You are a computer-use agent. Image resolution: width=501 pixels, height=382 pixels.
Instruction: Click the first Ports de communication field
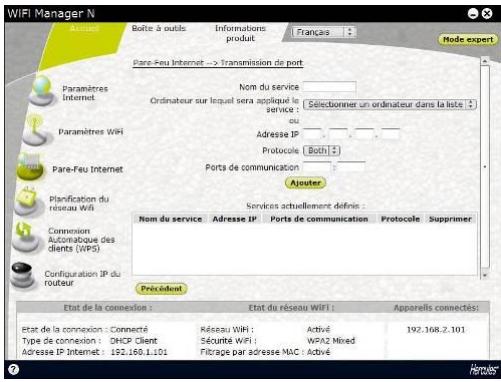pyautogui.click(x=317, y=167)
